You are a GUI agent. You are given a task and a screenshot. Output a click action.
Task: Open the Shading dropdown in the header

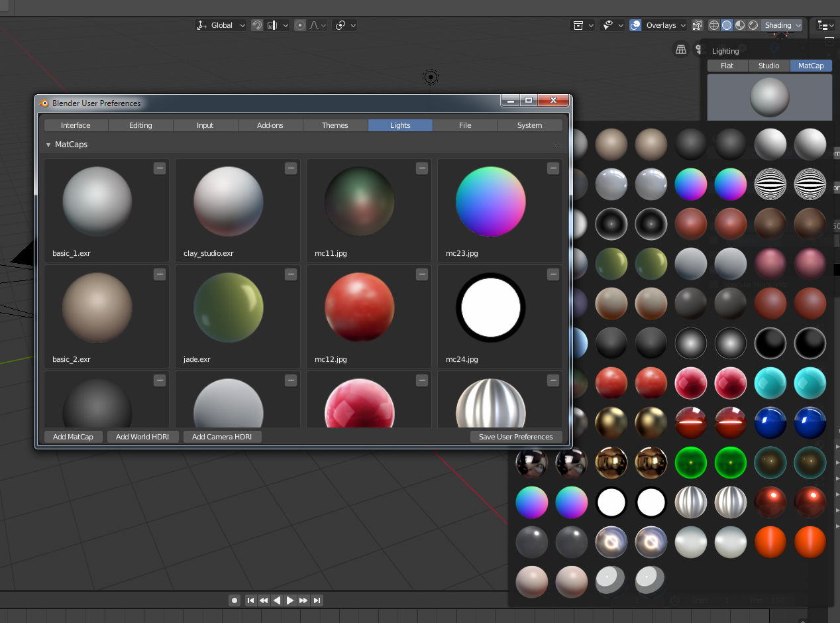pyautogui.click(x=780, y=25)
